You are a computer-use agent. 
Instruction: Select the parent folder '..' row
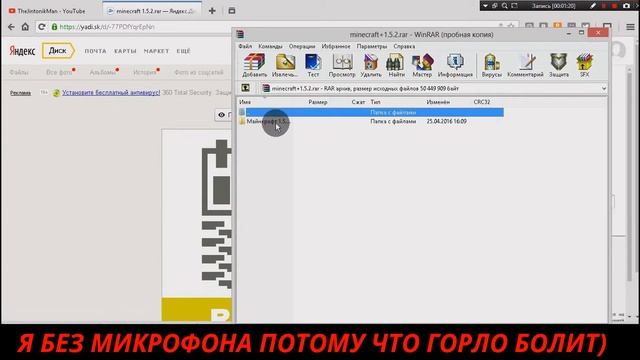(x=371, y=112)
